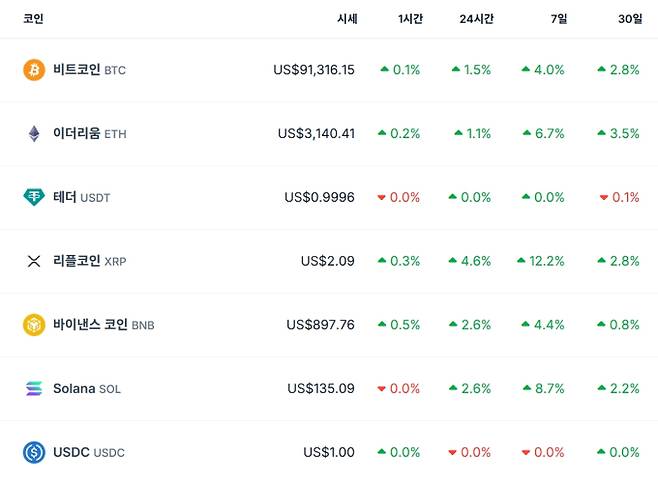The height and width of the screenshot is (484, 658).
Task: Sort the table by 시세 price column
Action: coord(347,19)
